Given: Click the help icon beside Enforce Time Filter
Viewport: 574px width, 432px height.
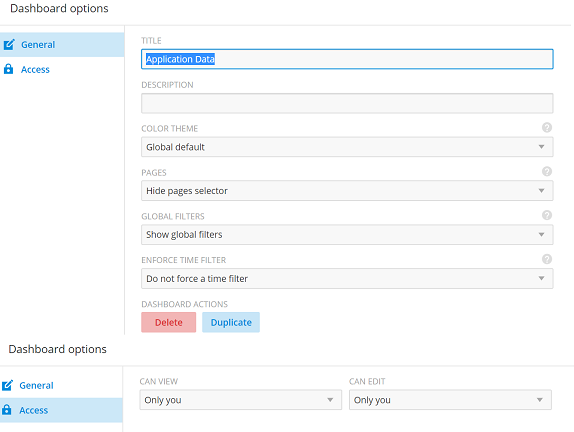Looking at the screenshot, I should (547, 259).
